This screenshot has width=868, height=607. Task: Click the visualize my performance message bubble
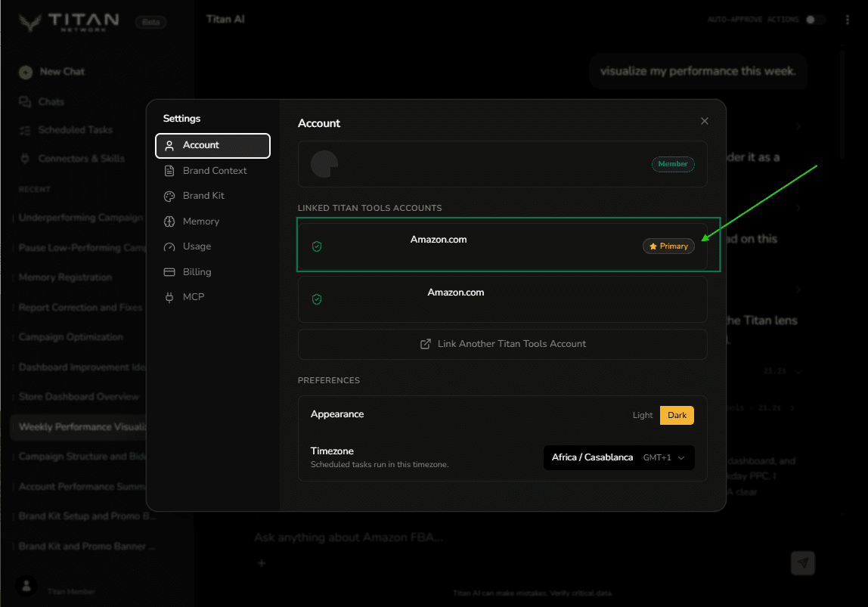(698, 71)
